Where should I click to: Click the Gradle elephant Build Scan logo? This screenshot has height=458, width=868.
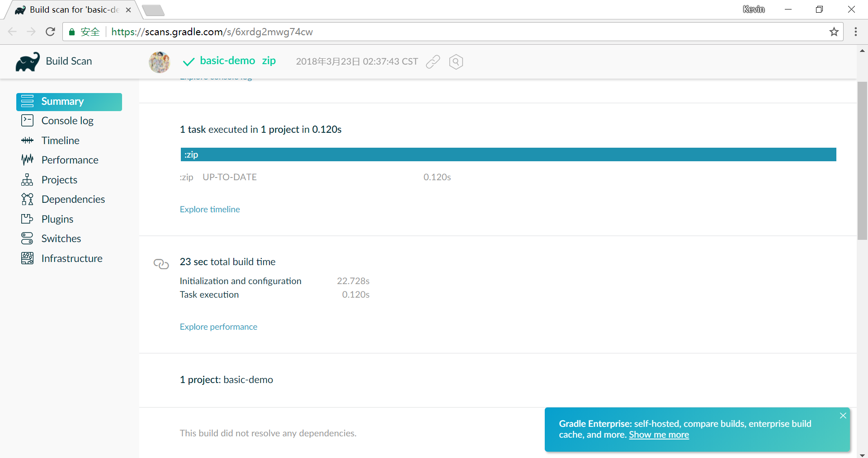28,62
